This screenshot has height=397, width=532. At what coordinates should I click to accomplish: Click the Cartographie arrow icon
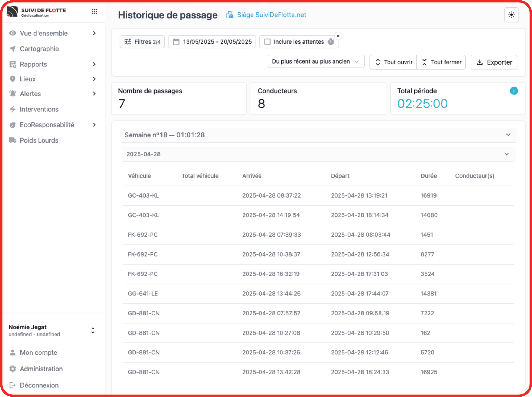point(13,49)
